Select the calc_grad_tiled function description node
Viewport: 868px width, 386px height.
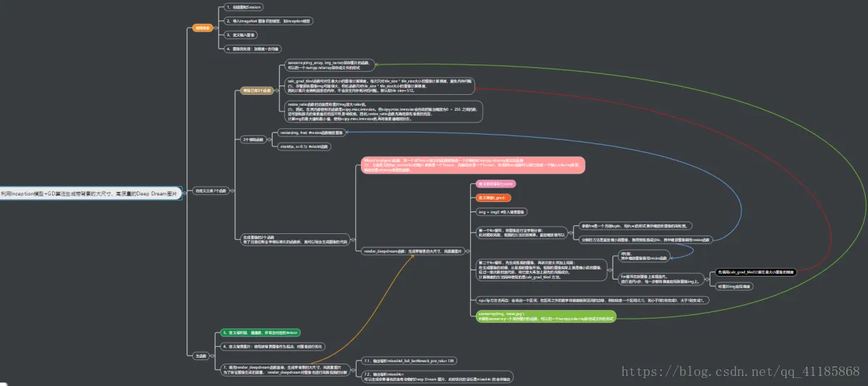click(x=379, y=86)
